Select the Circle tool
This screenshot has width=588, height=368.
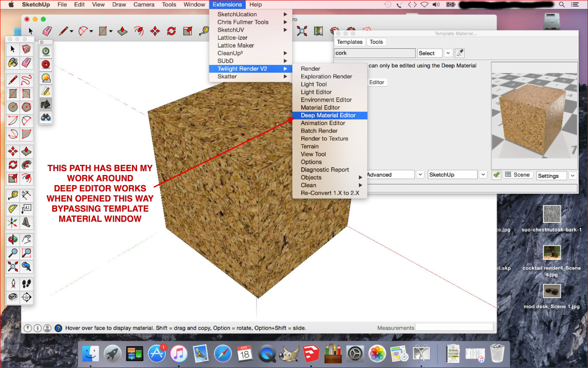13,107
